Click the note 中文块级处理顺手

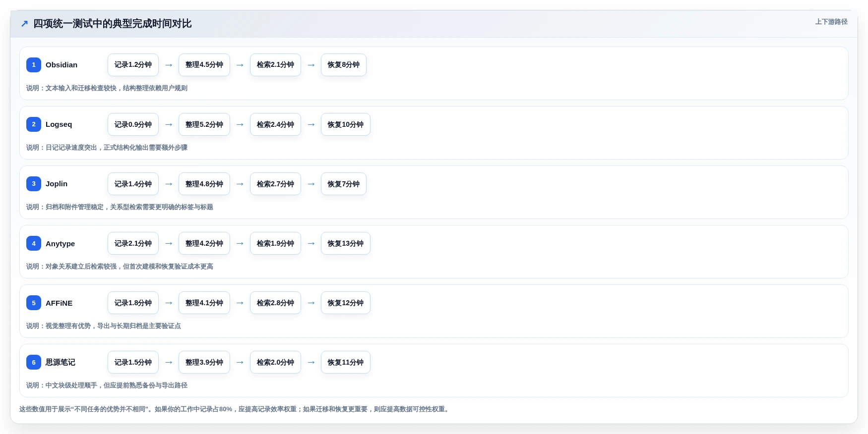(x=107, y=385)
